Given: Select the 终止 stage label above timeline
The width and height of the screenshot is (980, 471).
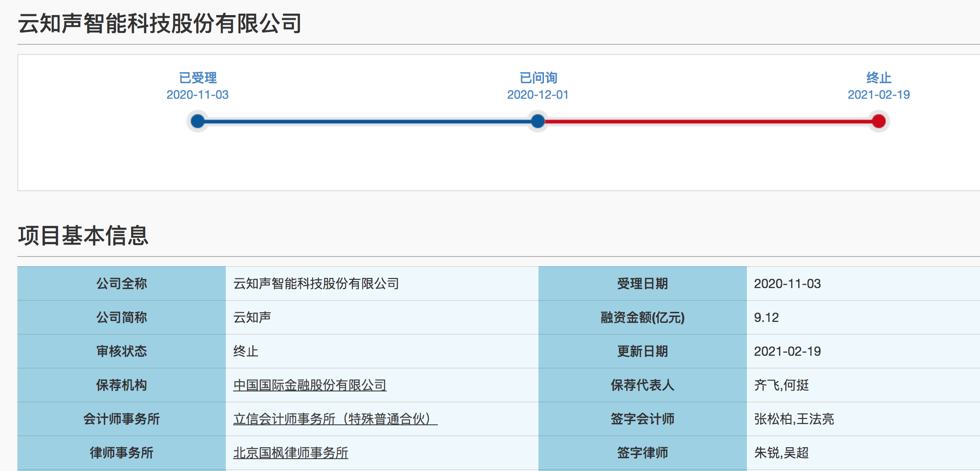Looking at the screenshot, I should pos(879,78).
